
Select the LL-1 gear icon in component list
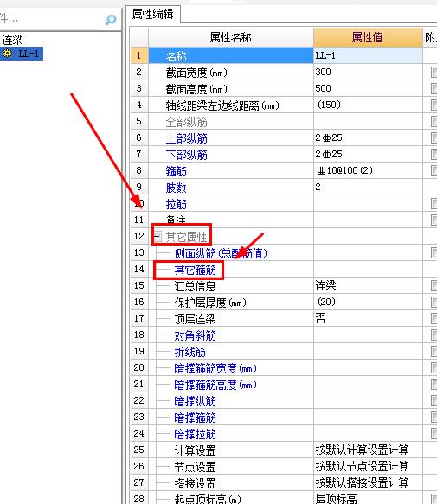tap(8, 53)
